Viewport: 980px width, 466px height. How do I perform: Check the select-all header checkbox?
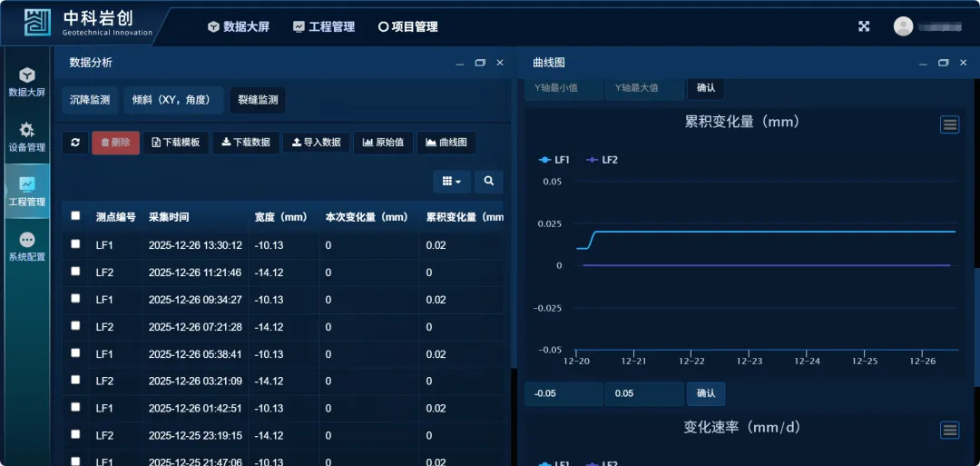75,216
